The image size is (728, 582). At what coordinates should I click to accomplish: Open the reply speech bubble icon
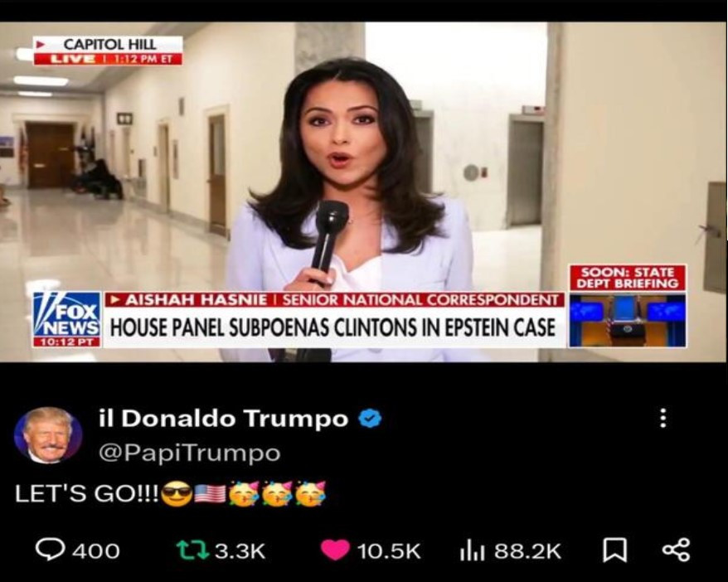[51, 550]
